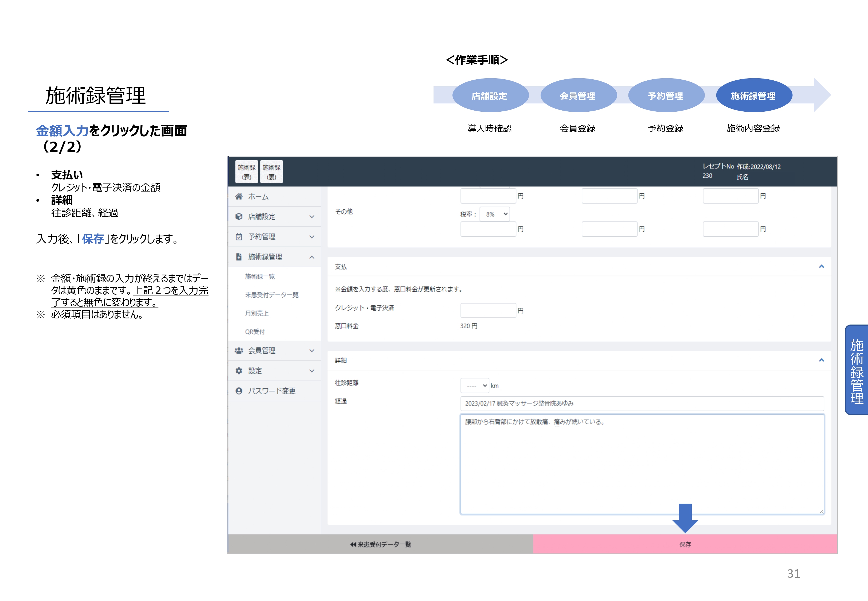
Task: Click the rewind icon beside 来患受付データ一覧
Action: 353,545
